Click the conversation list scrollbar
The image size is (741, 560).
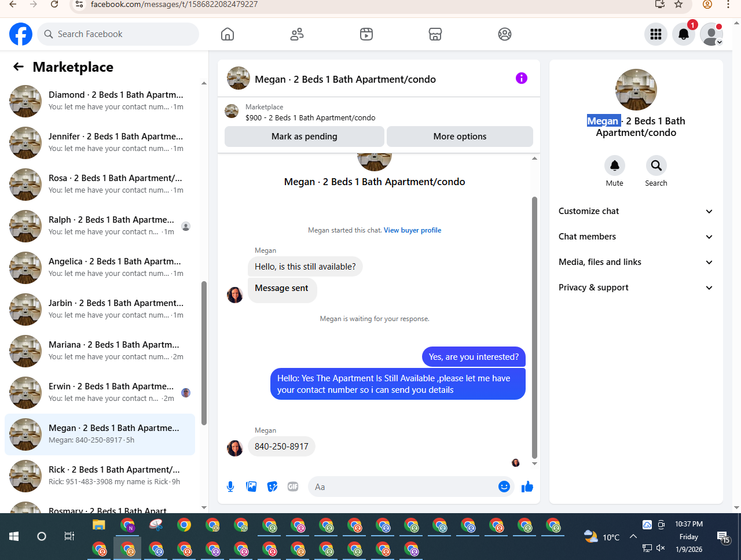tap(204, 353)
